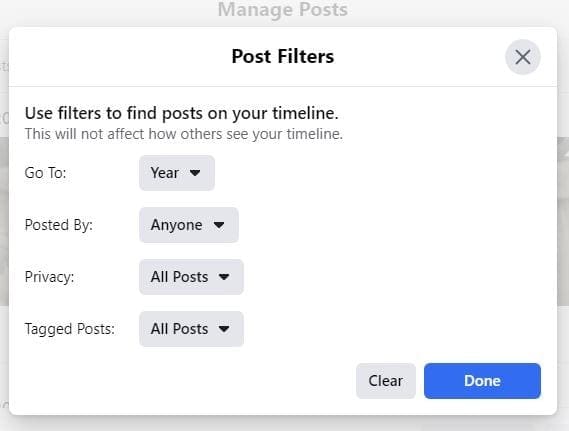Confirm filters with the Done button
Screen dimensions: 569x431
point(482,381)
